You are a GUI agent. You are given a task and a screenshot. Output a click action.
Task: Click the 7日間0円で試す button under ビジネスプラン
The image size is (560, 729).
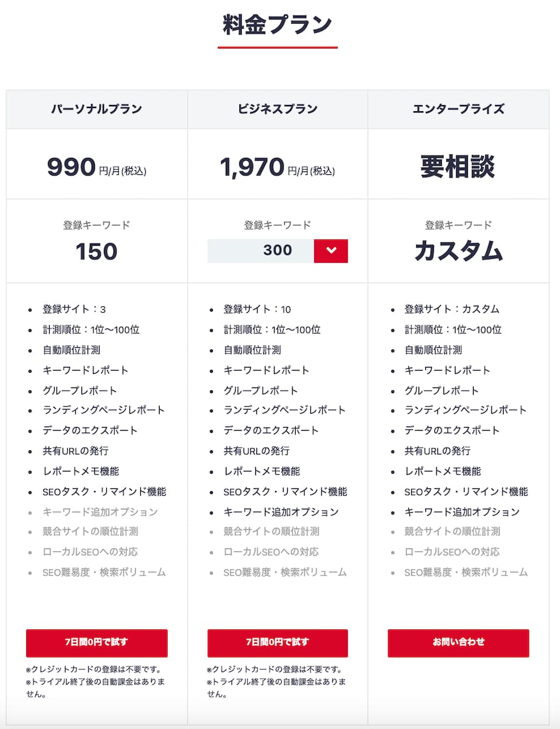pyautogui.click(x=278, y=643)
